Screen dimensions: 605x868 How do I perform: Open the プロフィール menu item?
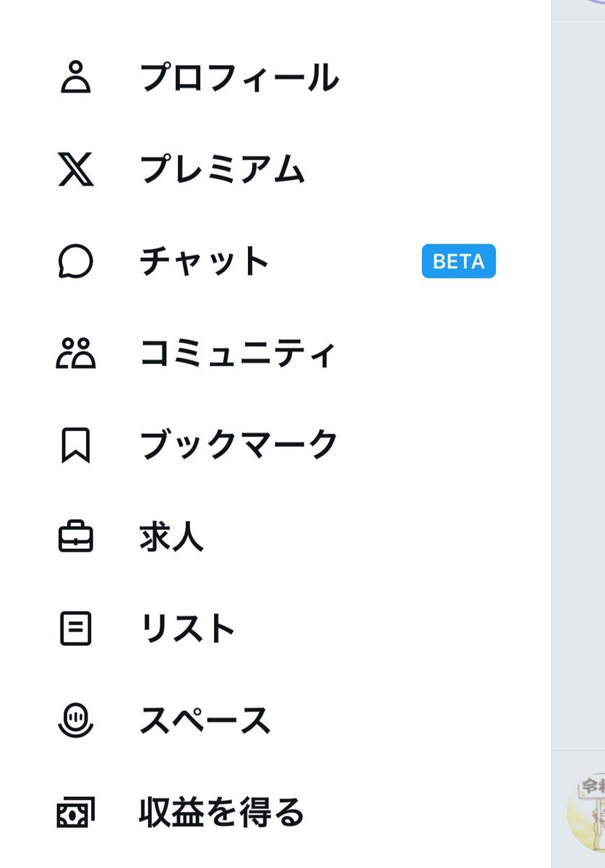point(239,77)
